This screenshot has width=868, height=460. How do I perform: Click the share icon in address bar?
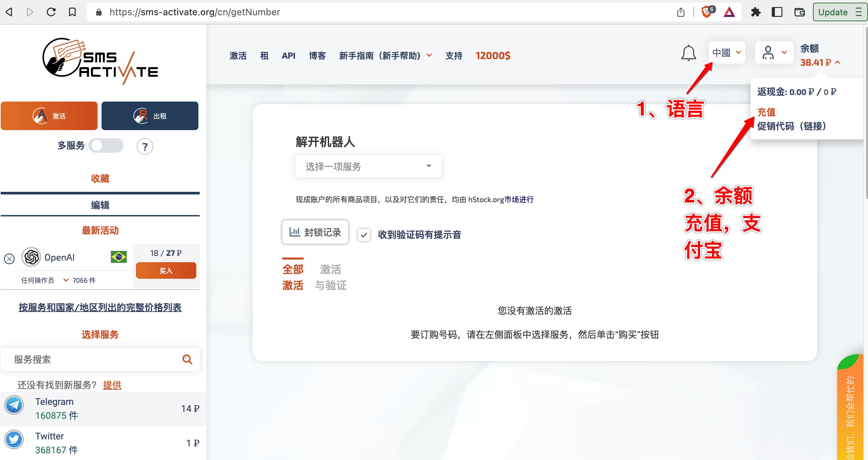coord(681,12)
